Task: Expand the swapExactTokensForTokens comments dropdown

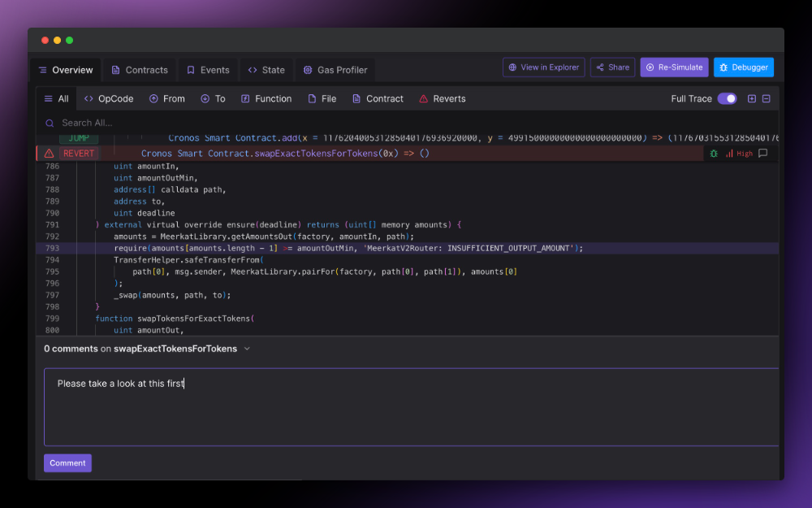Action: click(x=246, y=348)
